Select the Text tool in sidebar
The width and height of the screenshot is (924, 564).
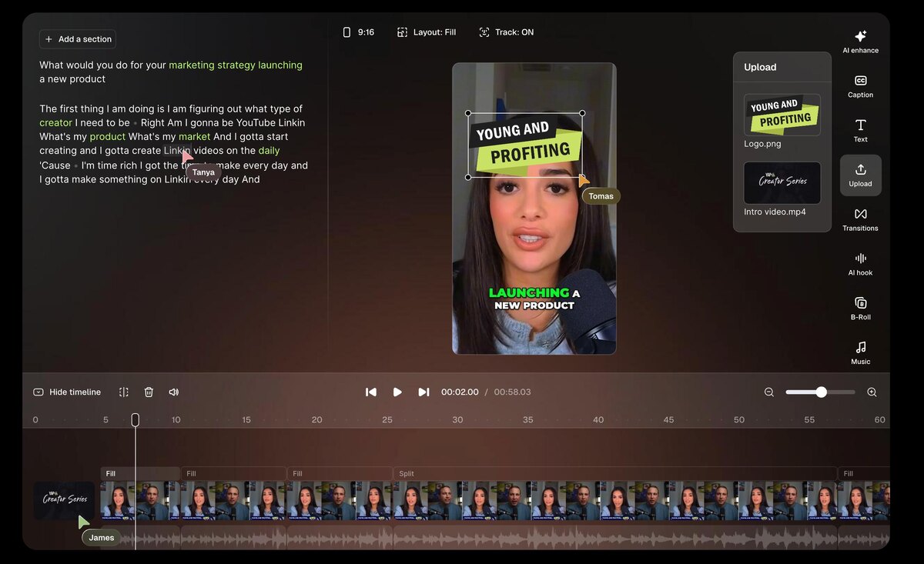(860, 131)
